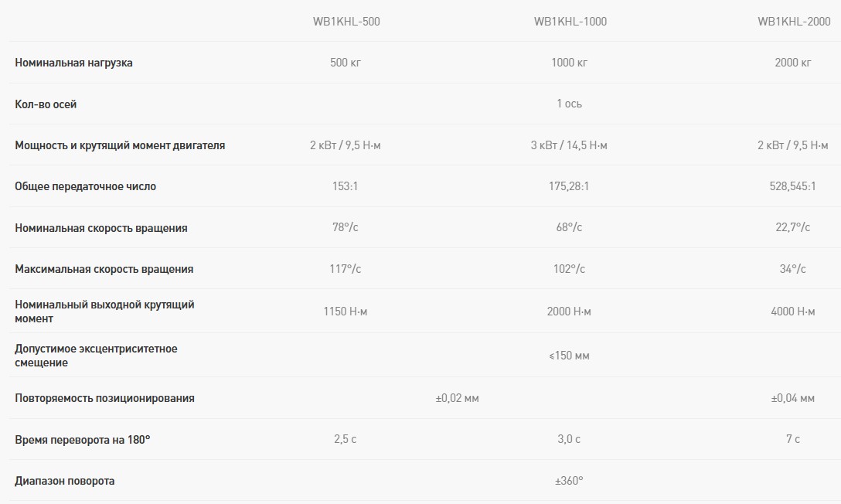
Task: Click 'Номинальная скорость вращения' row label
Action: tap(100, 228)
